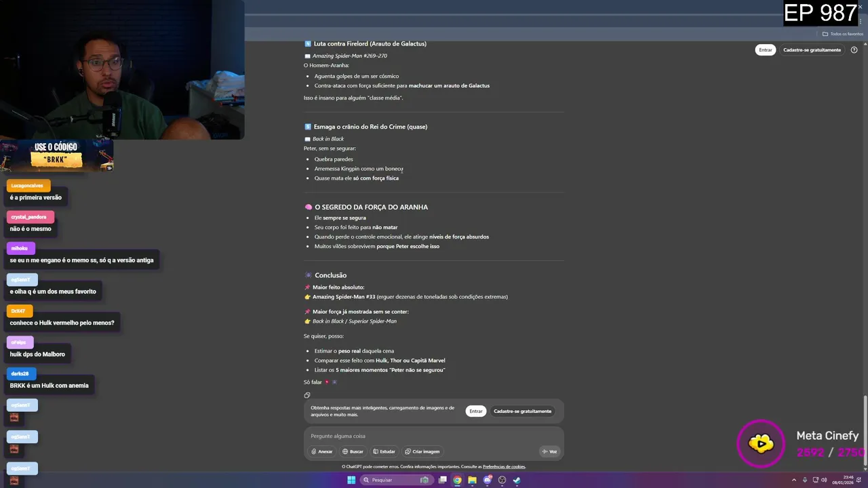Click the USE O CÓDIGO BRKK banner
This screenshot has height=488, width=868.
click(57, 156)
